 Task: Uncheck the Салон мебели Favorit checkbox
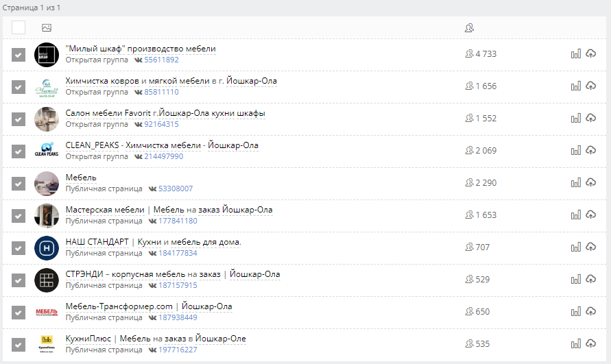pos(19,119)
